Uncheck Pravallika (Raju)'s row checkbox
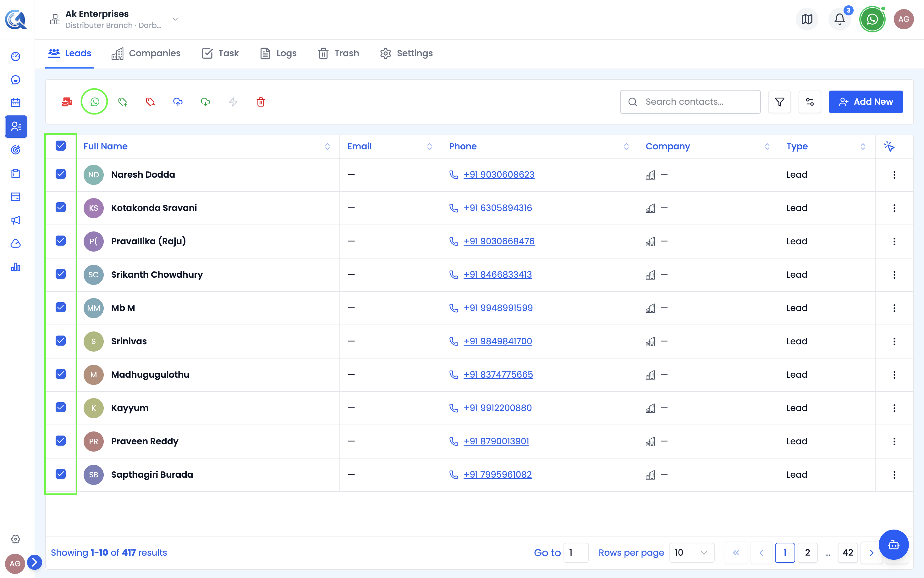924x578 pixels. [61, 241]
